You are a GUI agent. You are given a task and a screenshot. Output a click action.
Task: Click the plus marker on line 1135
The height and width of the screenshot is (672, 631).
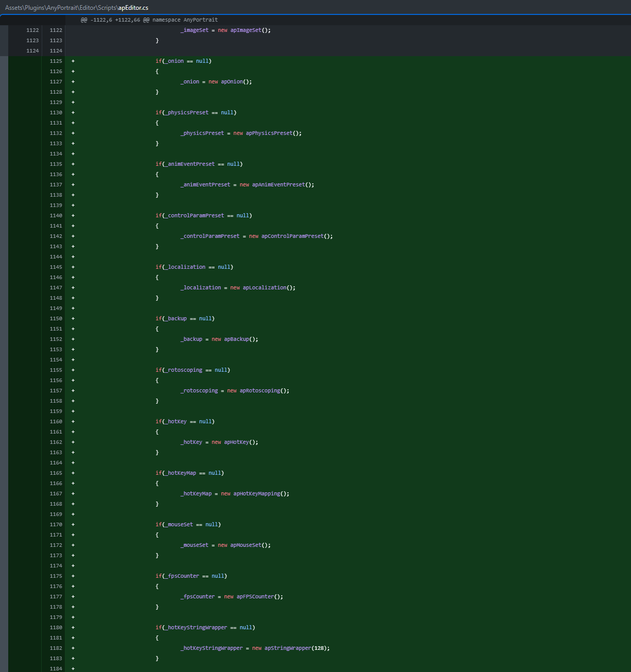(73, 164)
